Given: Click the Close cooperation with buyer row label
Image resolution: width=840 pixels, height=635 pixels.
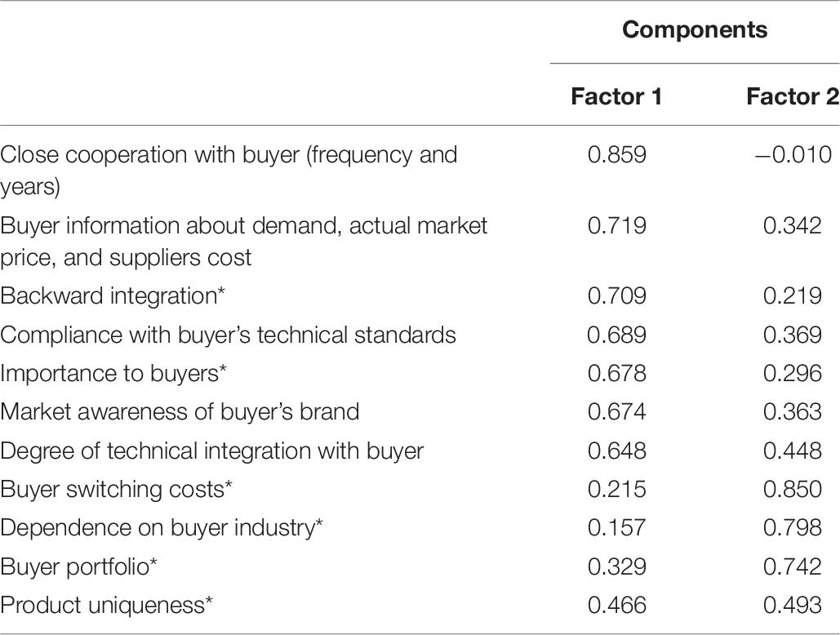Looking at the screenshot, I should click(229, 171).
